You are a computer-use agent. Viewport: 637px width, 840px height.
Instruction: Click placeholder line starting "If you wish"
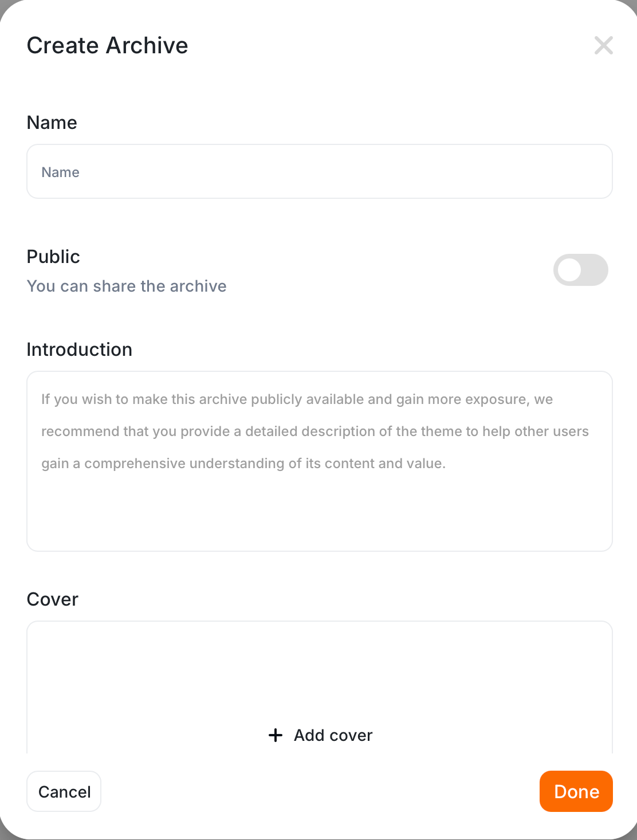[x=297, y=399]
